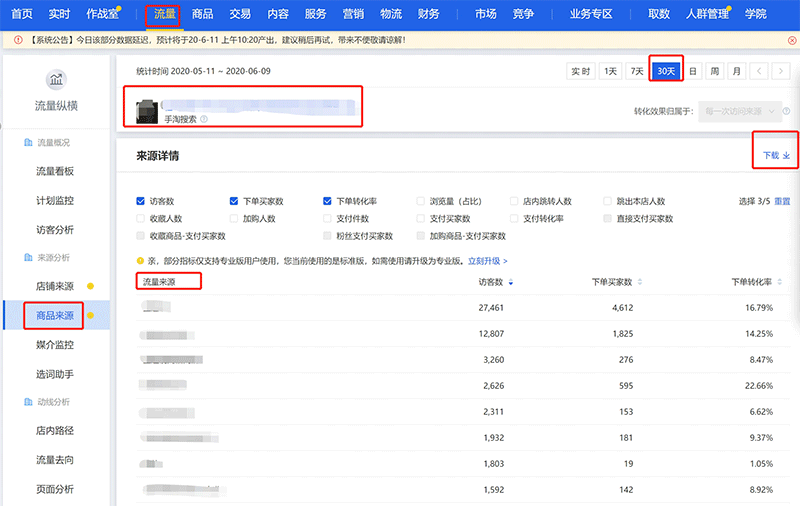Sort by 下单转化率 column sort icon

click(x=779, y=283)
